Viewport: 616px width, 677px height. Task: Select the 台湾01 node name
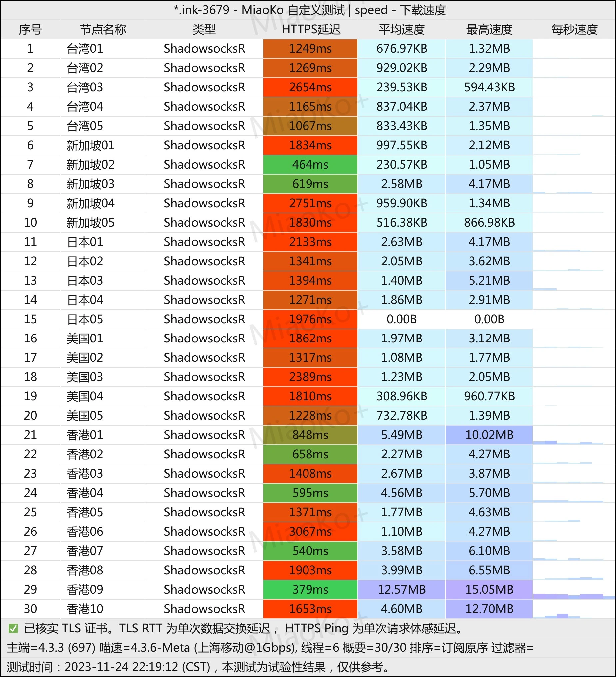point(85,49)
